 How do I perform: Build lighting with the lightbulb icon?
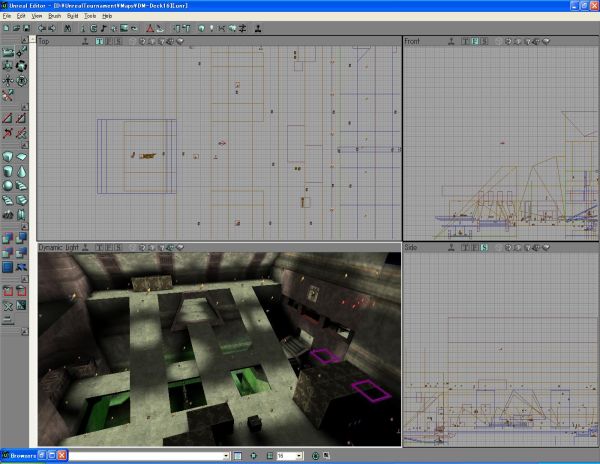[x=212, y=28]
